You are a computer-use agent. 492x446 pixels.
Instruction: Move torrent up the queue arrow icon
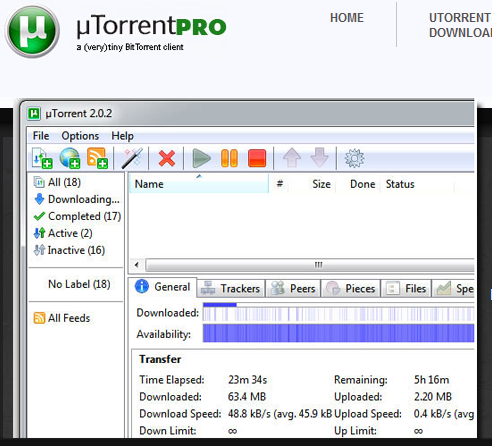(292, 157)
